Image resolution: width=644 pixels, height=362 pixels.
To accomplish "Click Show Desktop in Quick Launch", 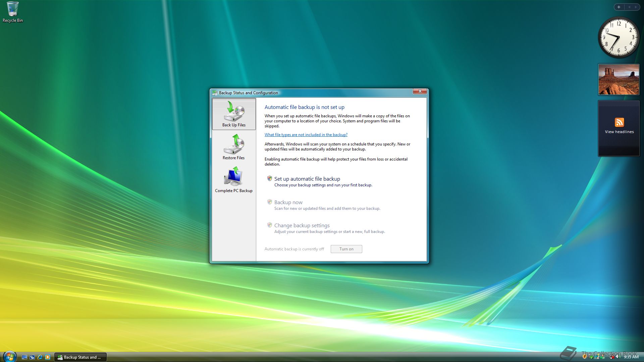I will [x=24, y=357].
